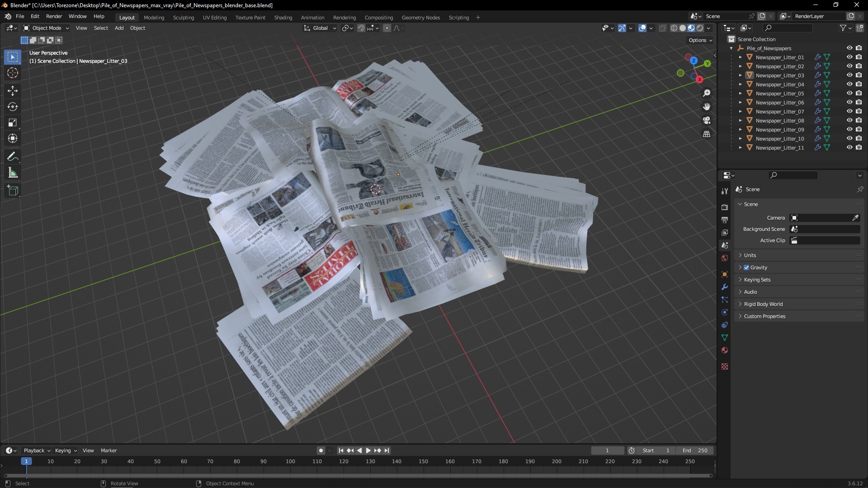Jump to the timeline end frame
868x488 pixels.
(387, 450)
